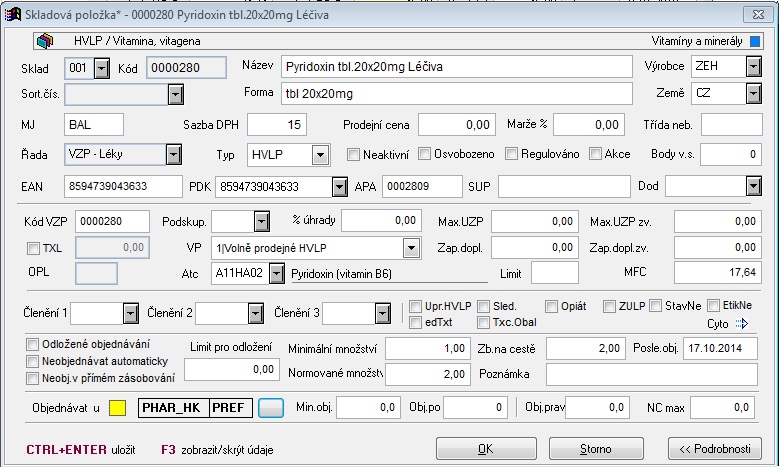Click the colored books category icon

(x=44, y=42)
